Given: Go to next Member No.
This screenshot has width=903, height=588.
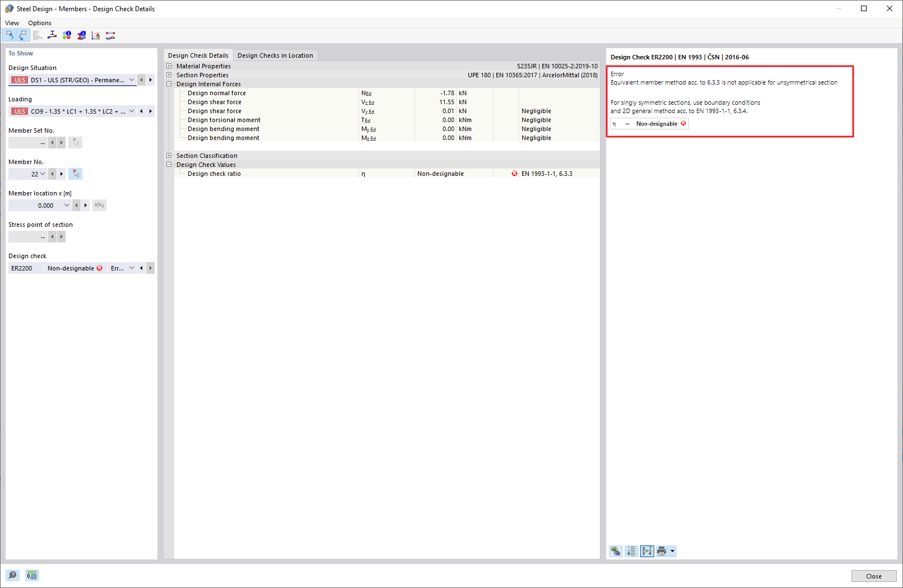Looking at the screenshot, I should (x=62, y=174).
